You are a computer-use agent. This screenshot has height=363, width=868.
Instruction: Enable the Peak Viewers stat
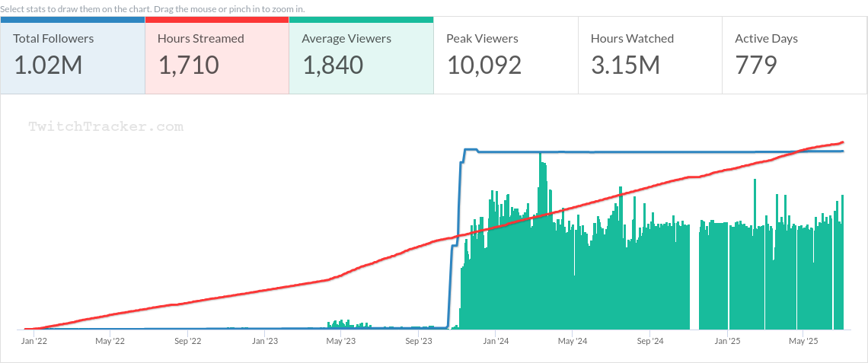click(506, 56)
